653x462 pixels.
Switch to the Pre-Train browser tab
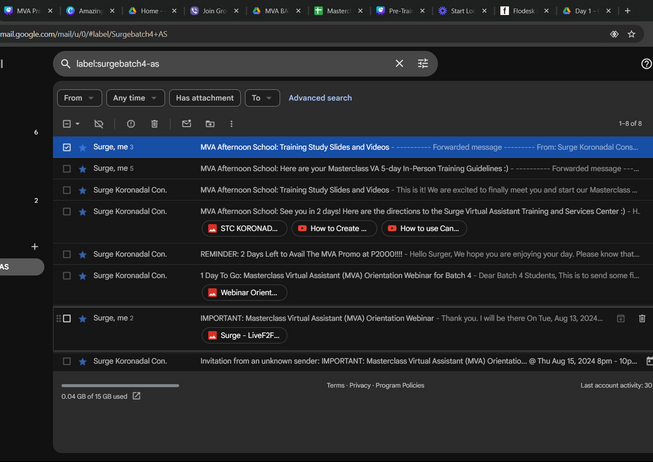[401, 11]
